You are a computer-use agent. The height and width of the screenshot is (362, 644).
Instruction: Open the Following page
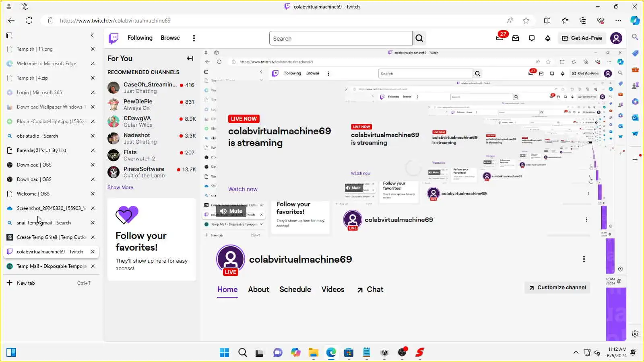point(140,38)
